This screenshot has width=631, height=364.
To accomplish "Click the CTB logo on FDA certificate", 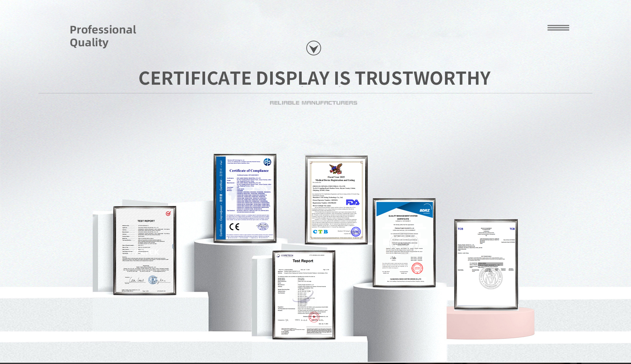I will (320, 232).
